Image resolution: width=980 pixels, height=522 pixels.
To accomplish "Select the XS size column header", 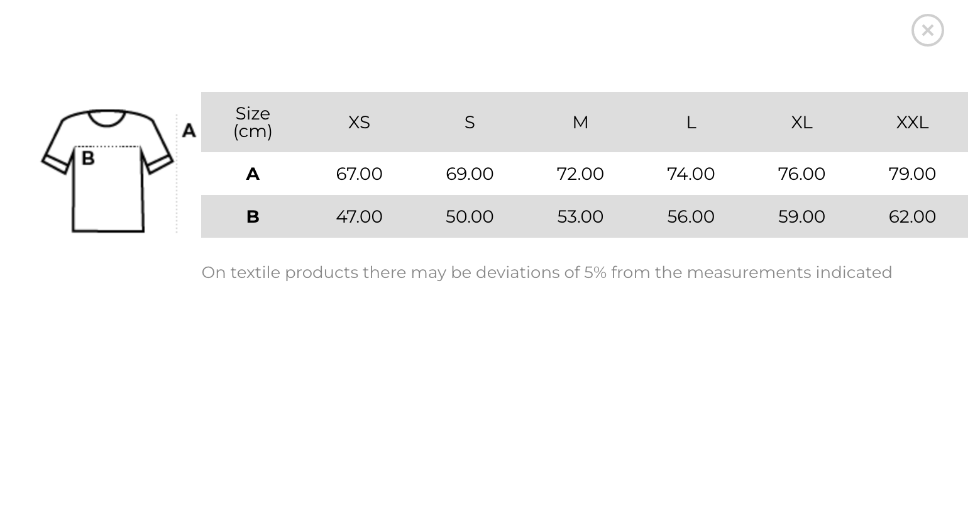I will coord(359,122).
